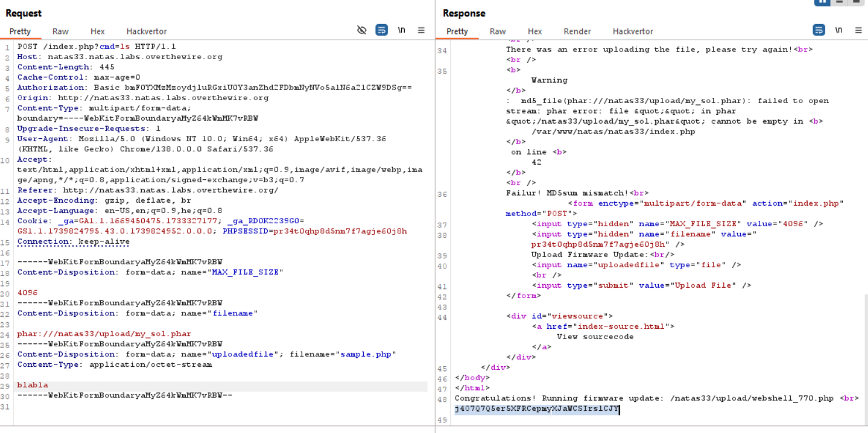868x433 pixels.
Task: Click the 'Response' panel title
Action: tap(464, 13)
